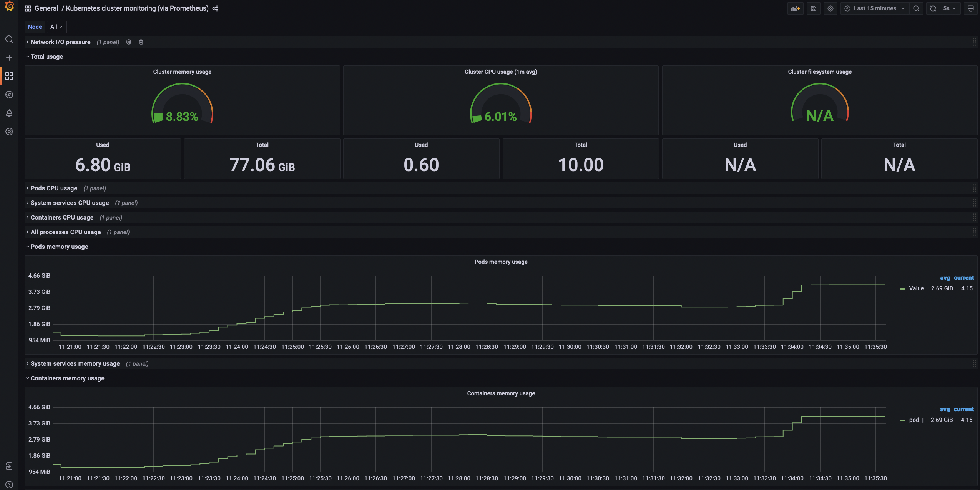Open the Grafana home logo
Screen dimensions: 980x490
tap(9, 7)
